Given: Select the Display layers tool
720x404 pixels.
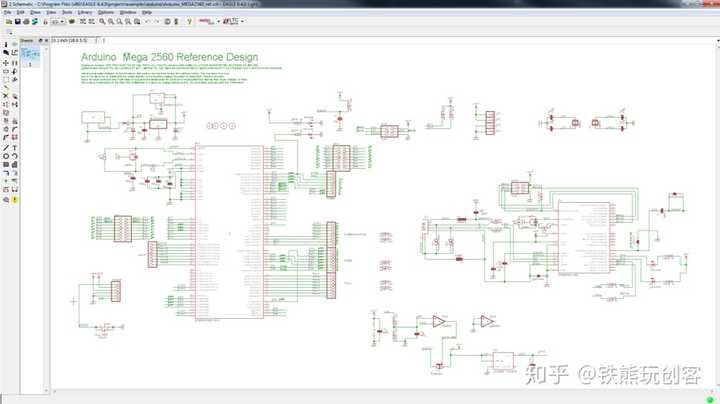Looking at the screenshot, I should coord(6,52).
